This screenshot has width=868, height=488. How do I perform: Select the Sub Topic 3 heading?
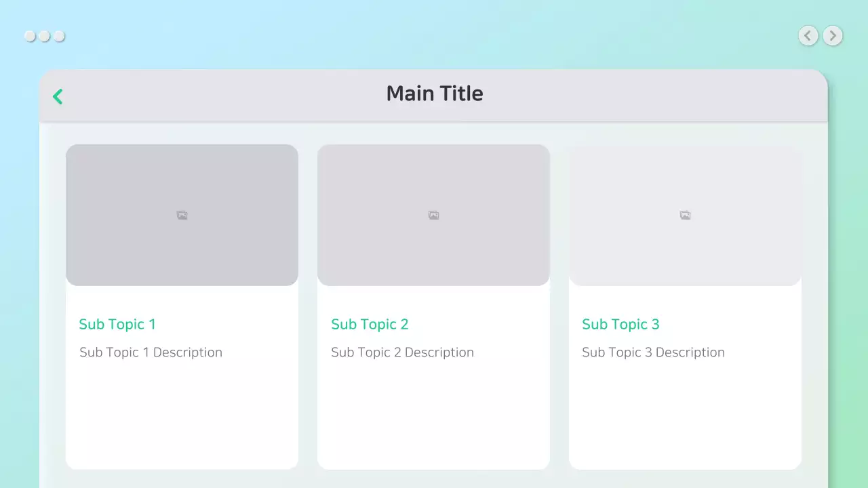[620, 324]
